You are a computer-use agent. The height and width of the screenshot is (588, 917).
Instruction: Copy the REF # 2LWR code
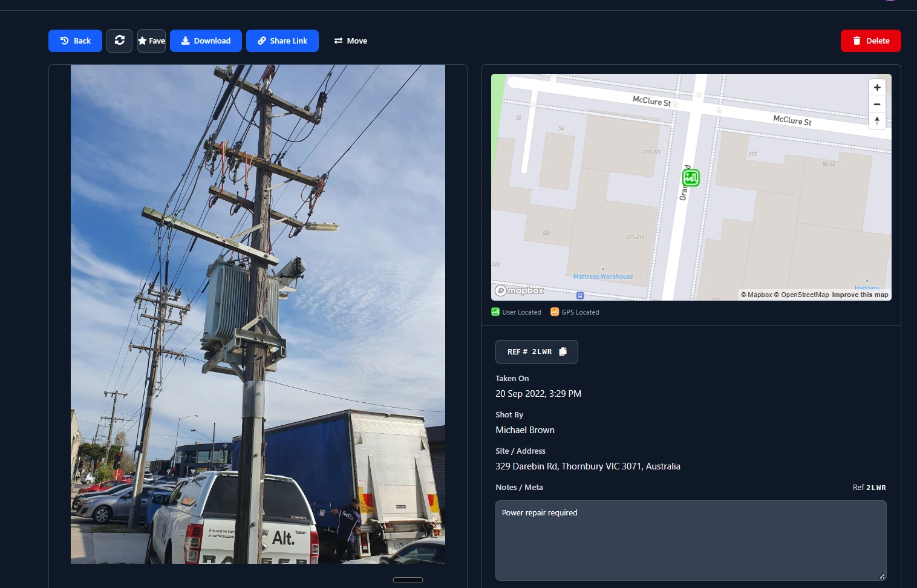click(537, 351)
